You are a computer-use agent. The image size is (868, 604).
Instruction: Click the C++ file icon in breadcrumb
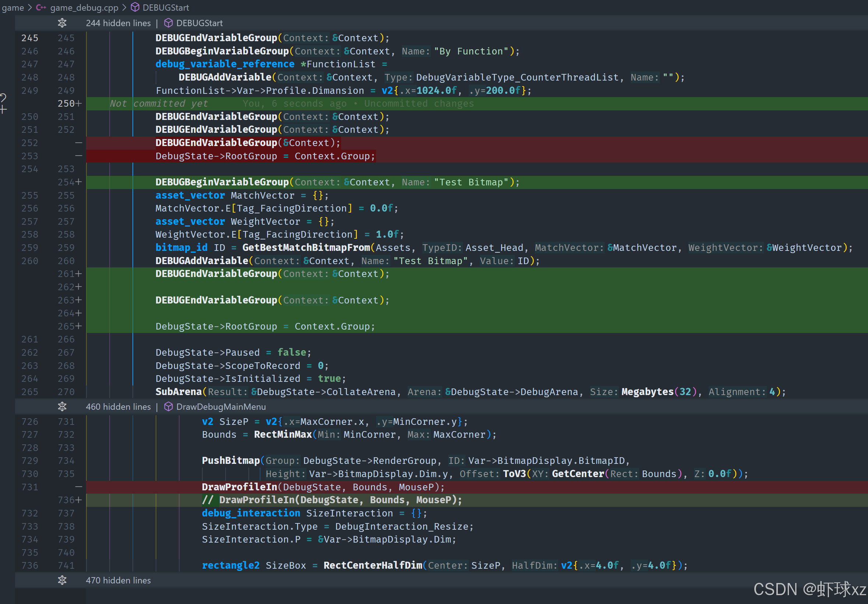click(x=41, y=8)
